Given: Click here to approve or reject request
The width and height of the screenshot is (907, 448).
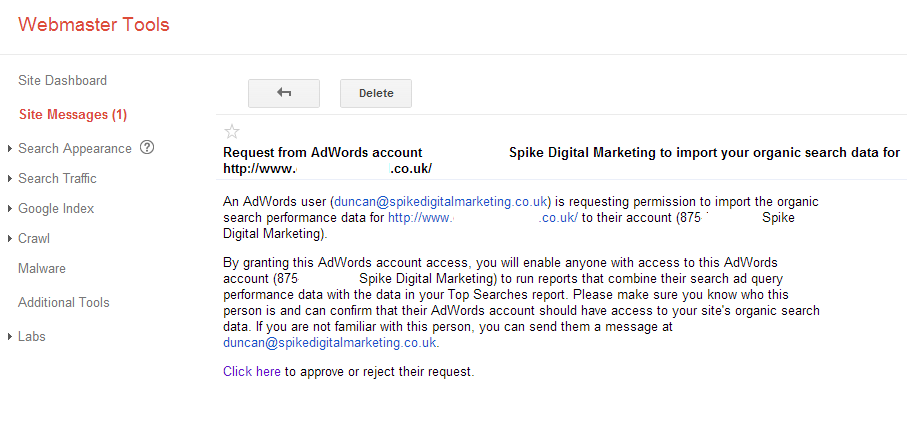Looking at the screenshot, I should pos(252,372).
